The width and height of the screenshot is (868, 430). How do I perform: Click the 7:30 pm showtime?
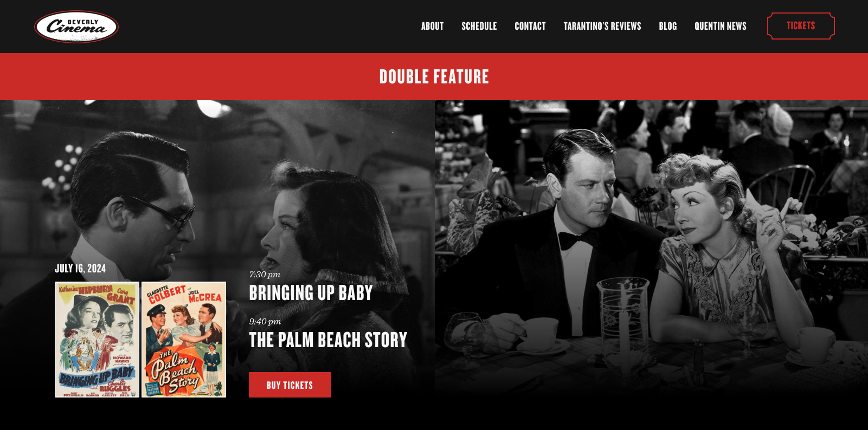[x=265, y=275]
